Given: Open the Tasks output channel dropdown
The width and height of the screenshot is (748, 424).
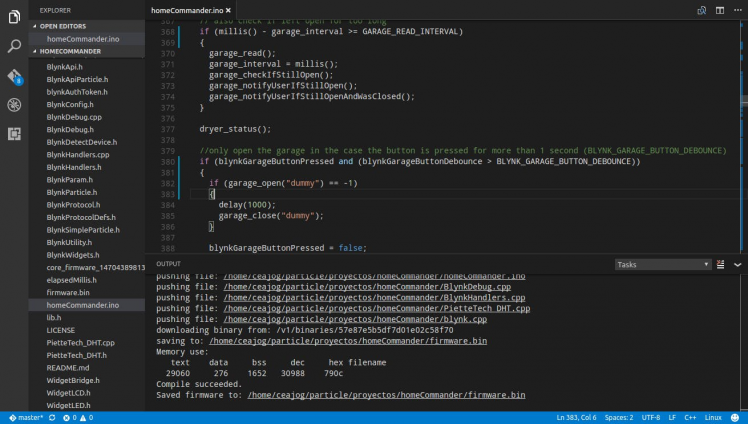Looking at the screenshot, I should (662, 264).
